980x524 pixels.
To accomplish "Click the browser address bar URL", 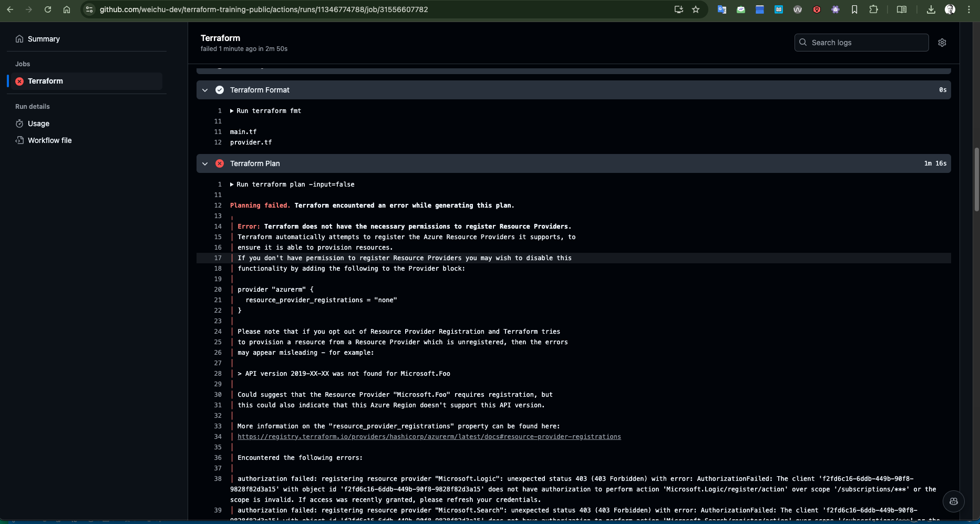I will tap(264, 9).
